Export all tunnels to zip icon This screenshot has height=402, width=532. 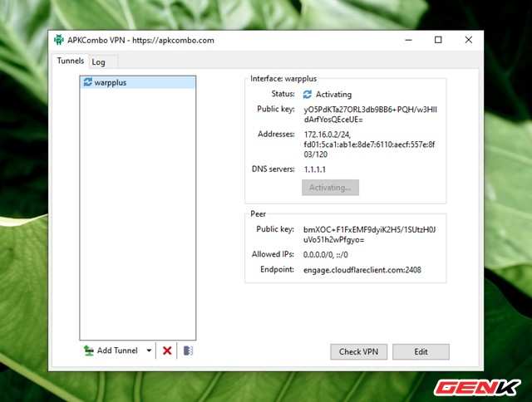click(x=189, y=351)
